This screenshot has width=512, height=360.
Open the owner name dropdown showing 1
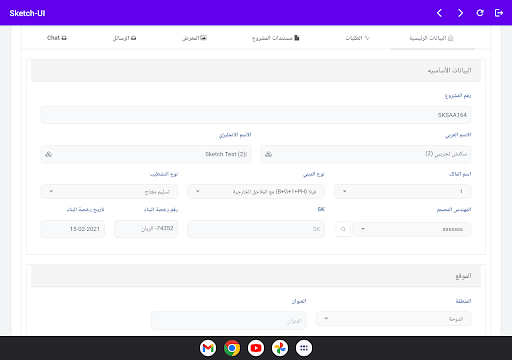click(402, 192)
